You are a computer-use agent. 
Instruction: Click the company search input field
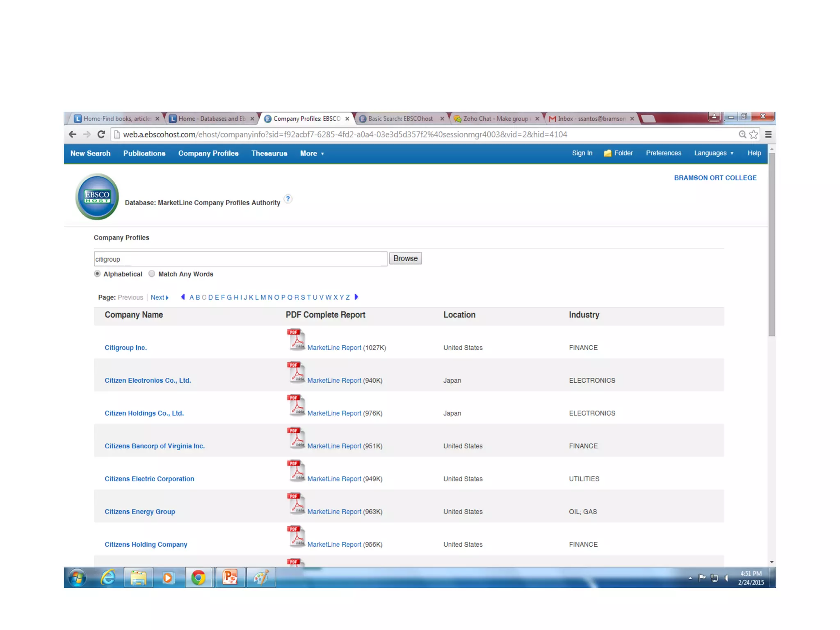(x=240, y=259)
